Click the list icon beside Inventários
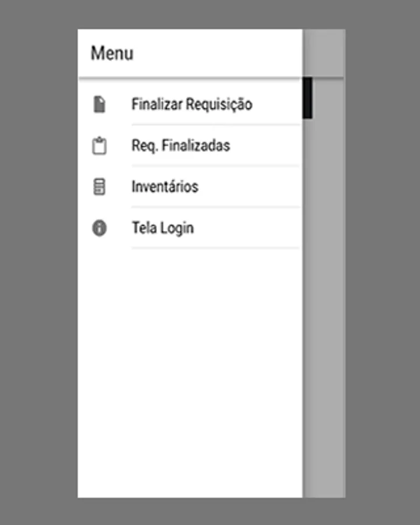Screen dimensions: 420x525 (x=99, y=187)
